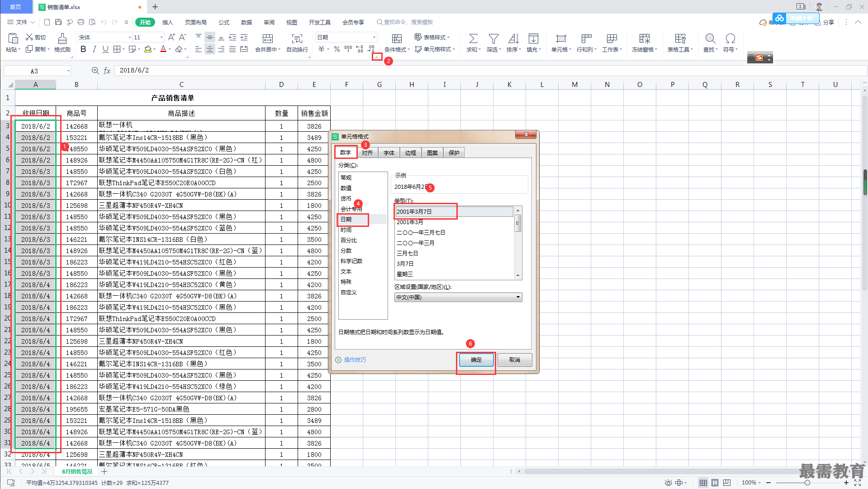868x489 pixels.
Task: Click the thousands separator 000 icon
Action: (348, 48)
